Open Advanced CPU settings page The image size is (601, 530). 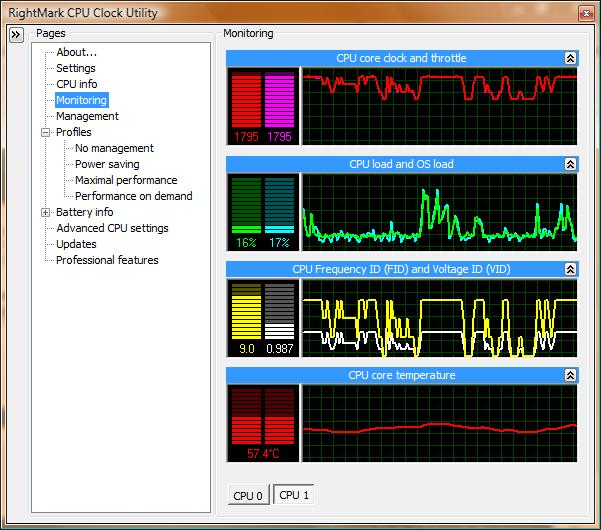point(112,228)
